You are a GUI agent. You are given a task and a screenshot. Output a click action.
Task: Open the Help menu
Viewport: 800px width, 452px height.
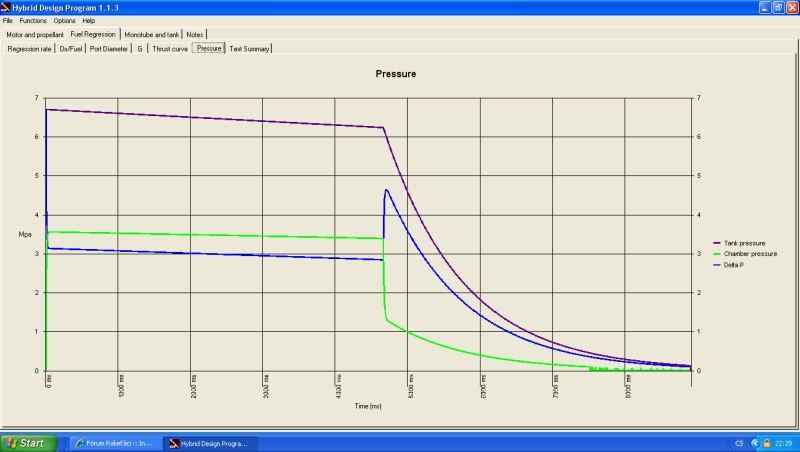(89, 20)
